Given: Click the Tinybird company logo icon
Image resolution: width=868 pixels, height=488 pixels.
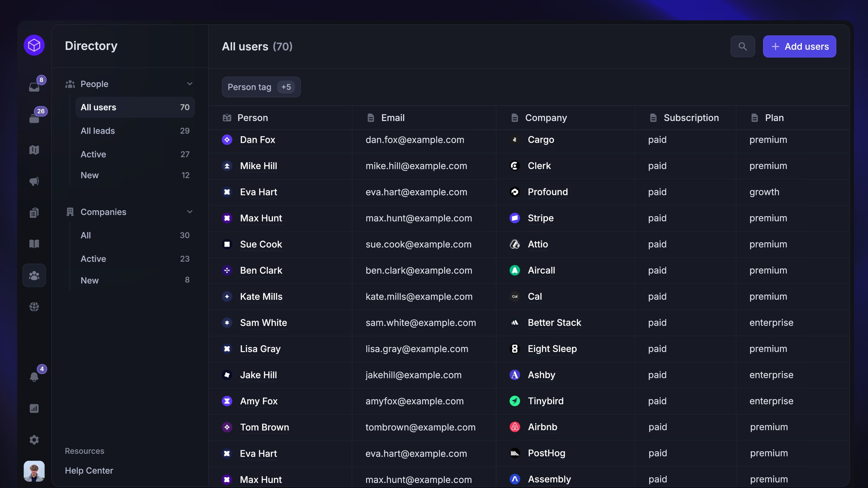Looking at the screenshot, I should click(x=515, y=401).
